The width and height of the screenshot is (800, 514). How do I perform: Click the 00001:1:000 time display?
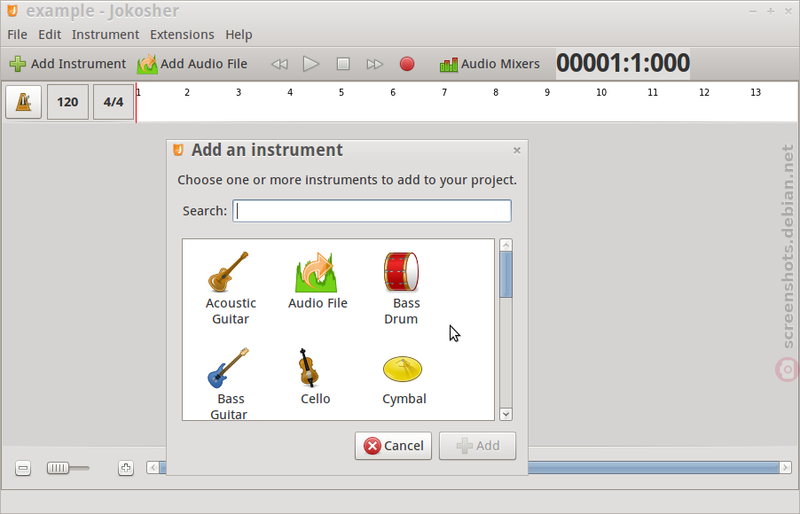click(x=623, y=63)
